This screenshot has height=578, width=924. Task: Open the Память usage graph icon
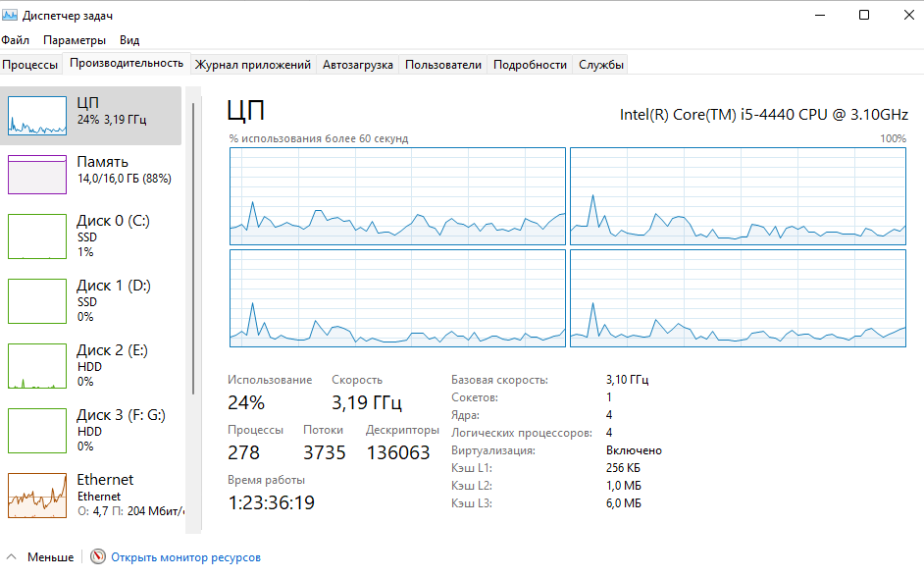[x=37, y=175]
